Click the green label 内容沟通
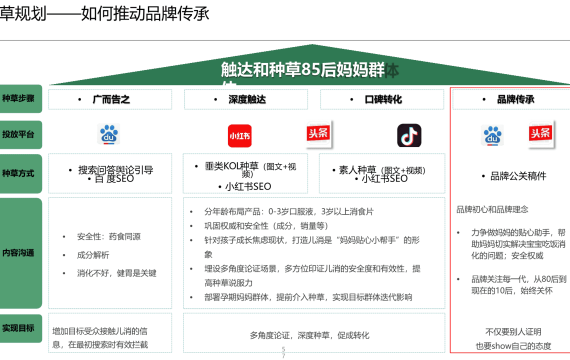This screenshot has width=570, height=360. pos(20,253)
